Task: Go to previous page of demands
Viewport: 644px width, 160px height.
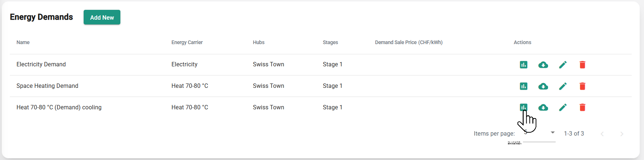Action: [602, 134]
